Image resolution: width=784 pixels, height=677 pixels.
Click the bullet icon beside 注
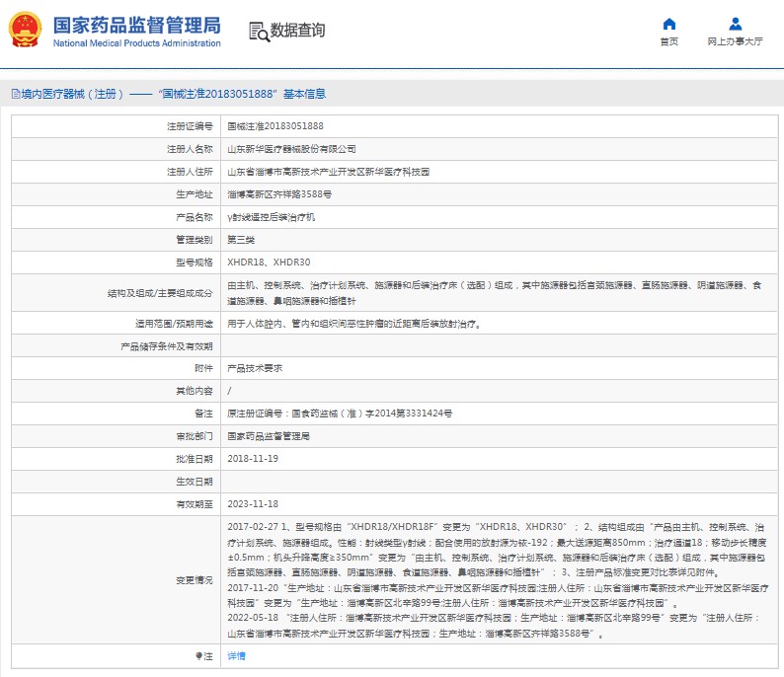(198, 655)
